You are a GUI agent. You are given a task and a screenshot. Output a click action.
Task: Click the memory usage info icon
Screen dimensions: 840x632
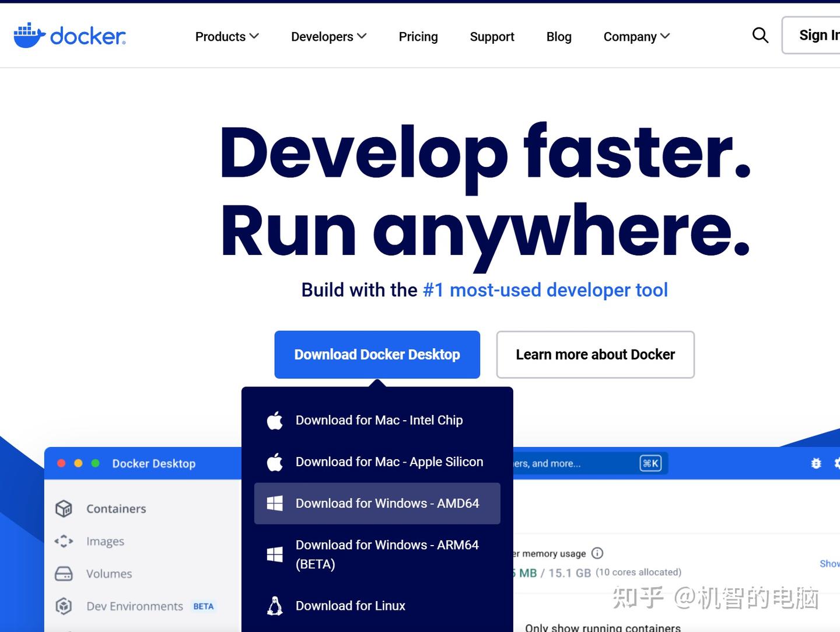pos(597,553)
